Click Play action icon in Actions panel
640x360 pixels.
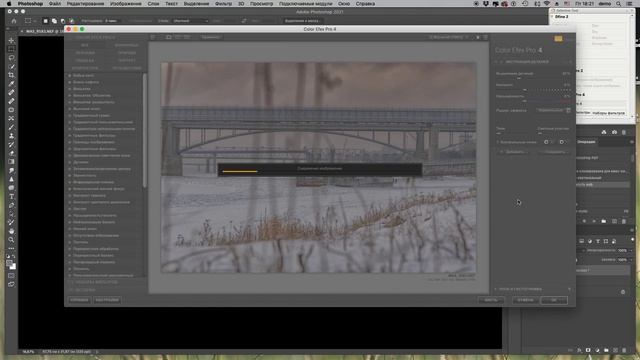pos(594,221)
